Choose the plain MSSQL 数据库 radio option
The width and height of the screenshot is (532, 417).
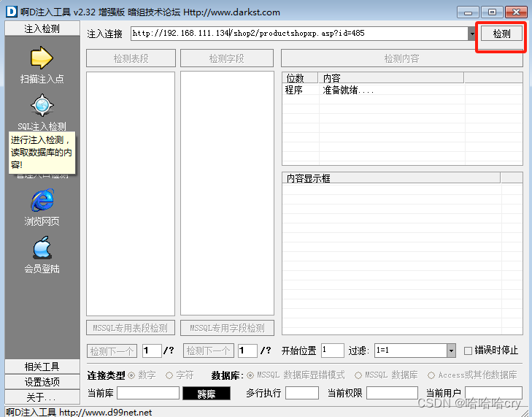tap(358, 375)
